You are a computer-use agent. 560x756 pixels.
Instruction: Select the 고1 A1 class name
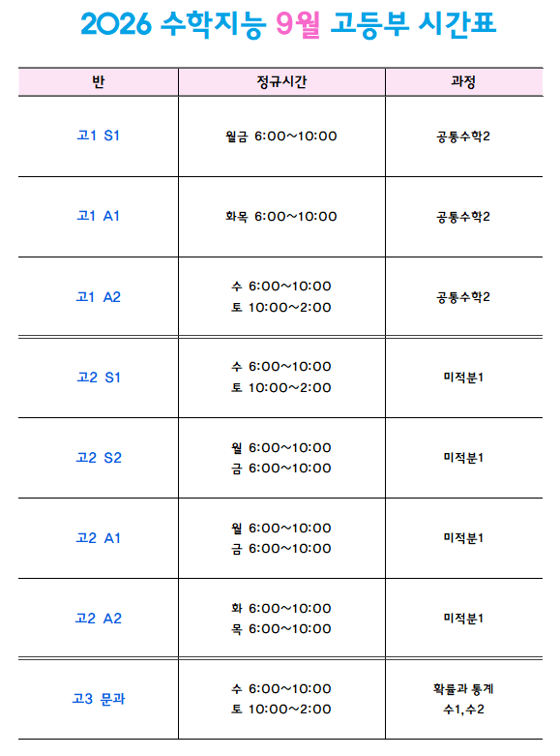(99, 216)
